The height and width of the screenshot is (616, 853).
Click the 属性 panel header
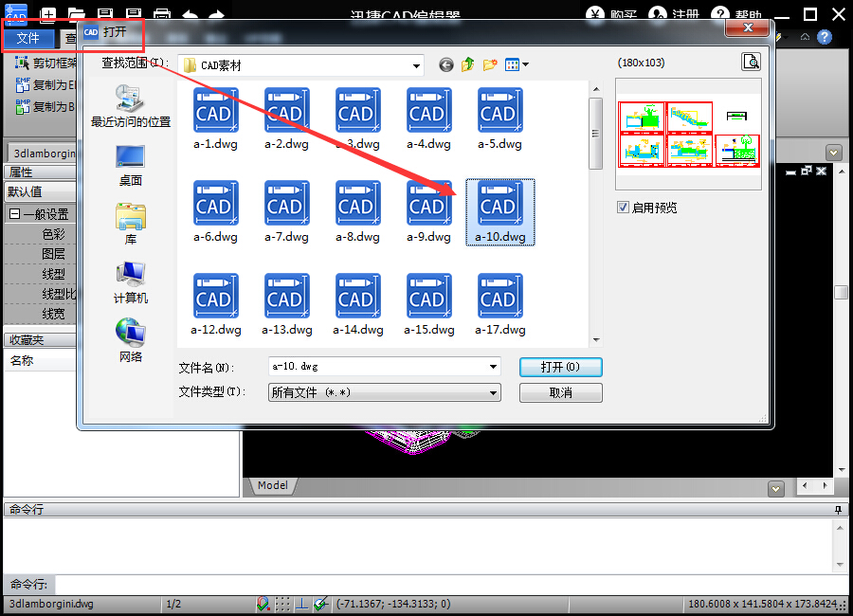40,172
